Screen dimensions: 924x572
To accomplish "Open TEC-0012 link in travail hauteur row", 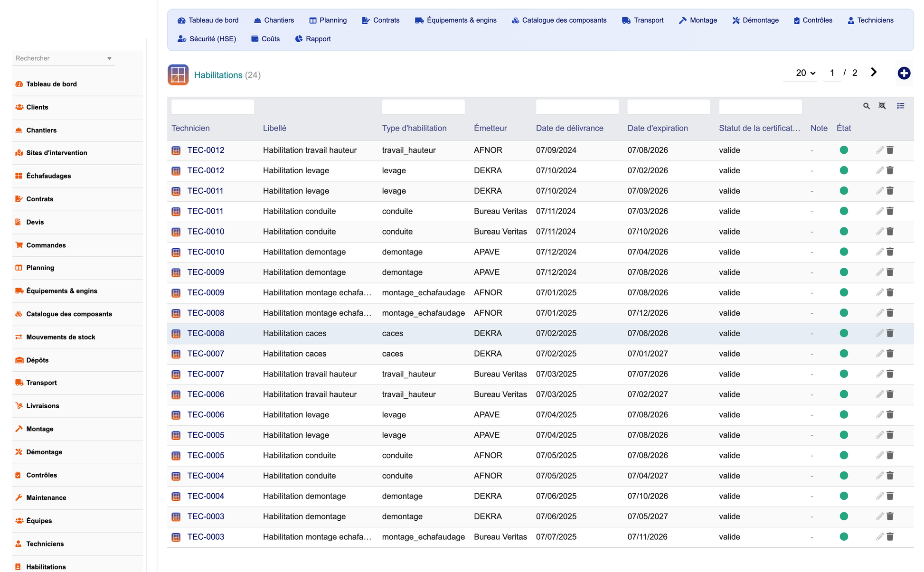I will coord(206,150).
